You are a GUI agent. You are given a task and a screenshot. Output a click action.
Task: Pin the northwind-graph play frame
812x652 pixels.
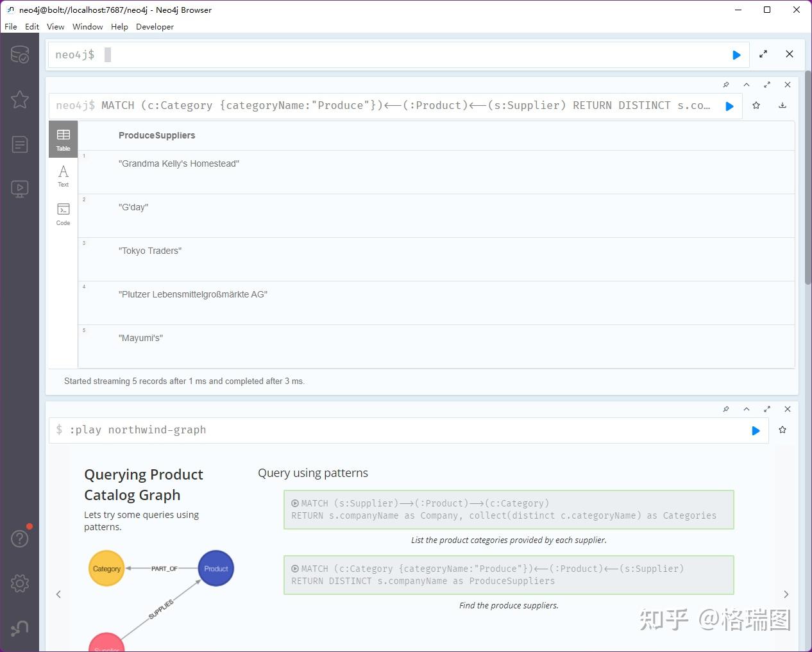point(726,409)
